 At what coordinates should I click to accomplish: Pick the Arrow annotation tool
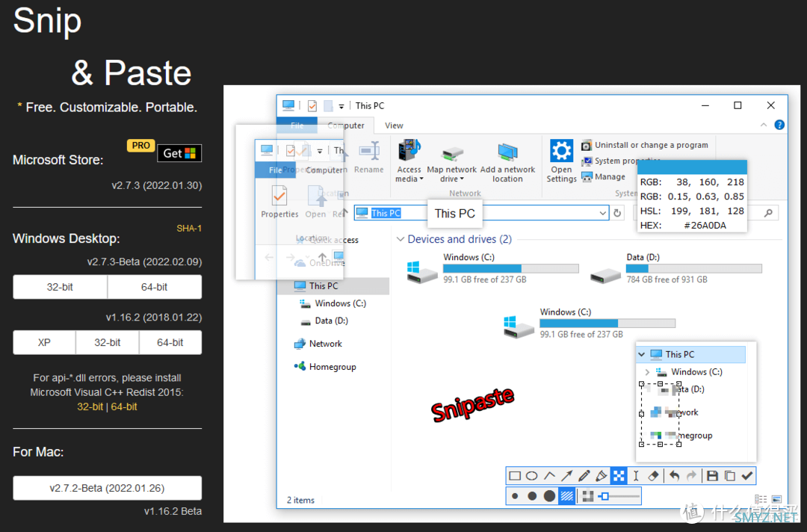coord(566,476)
